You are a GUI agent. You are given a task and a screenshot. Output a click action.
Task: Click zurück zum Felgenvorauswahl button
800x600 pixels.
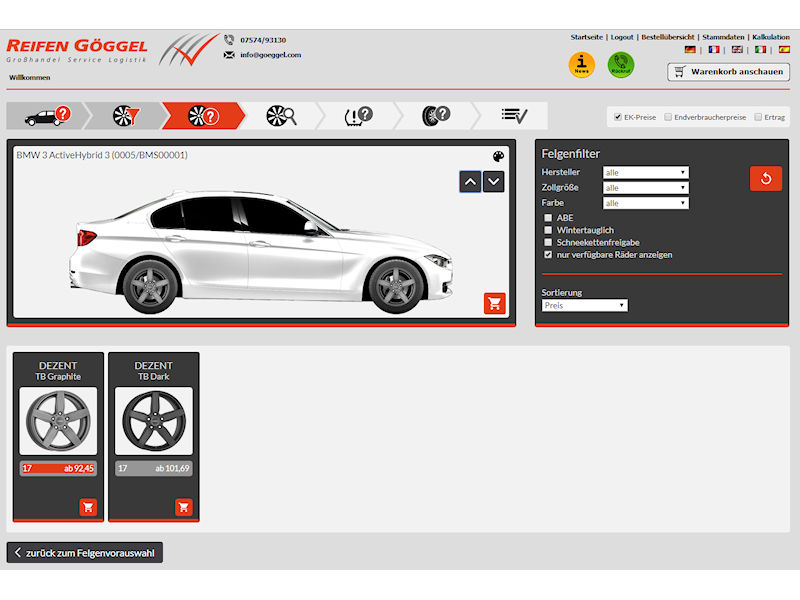click(85, 553)
